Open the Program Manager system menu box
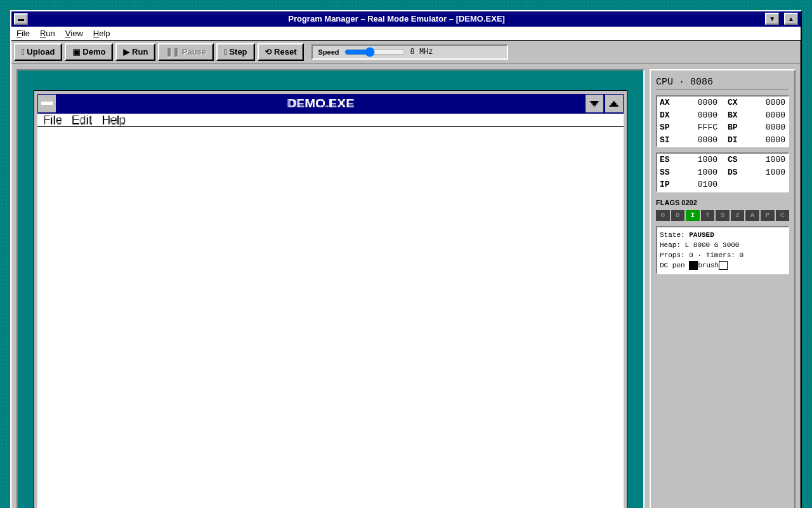 [21, 19]
